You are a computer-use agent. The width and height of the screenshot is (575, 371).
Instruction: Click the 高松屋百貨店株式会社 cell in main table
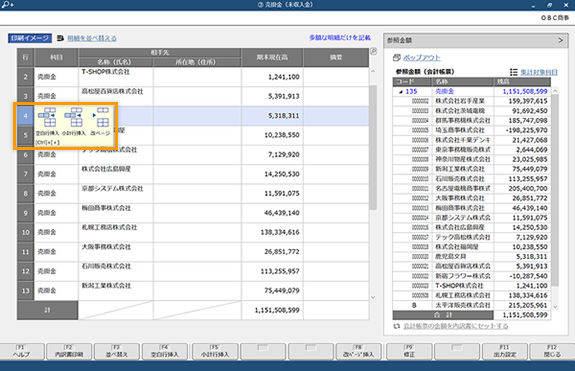pyautogui.click(x=116, y=96)
